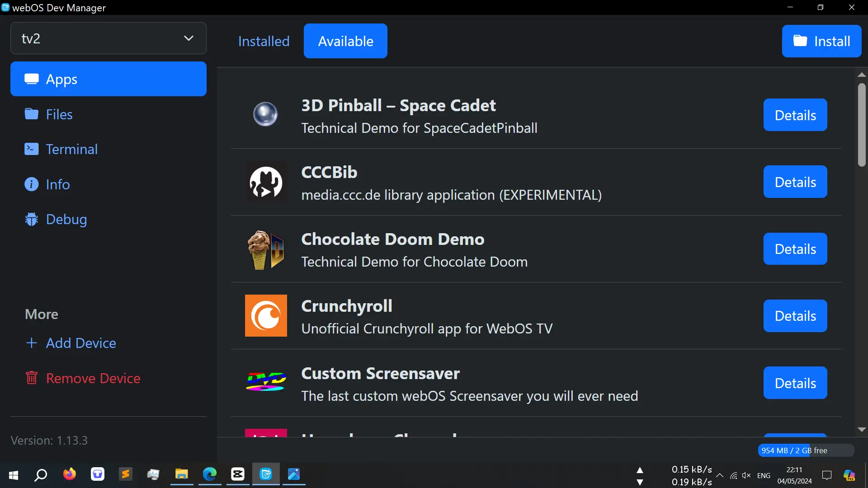The image size is (868, 488).
Task: Click the 954 MB / 2 GB free storage bar
Action: click(806, 450)
